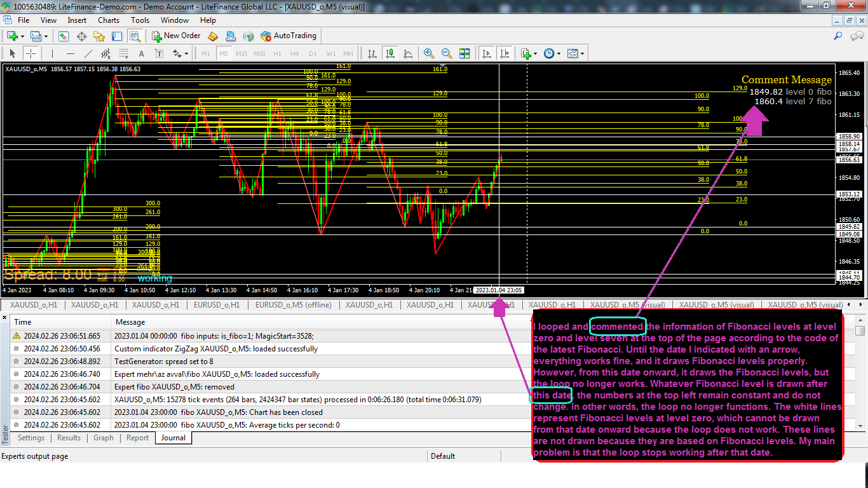Screen dimensions: 868x488
Task: Switch to the tester Settings tab
Action: 31,438
